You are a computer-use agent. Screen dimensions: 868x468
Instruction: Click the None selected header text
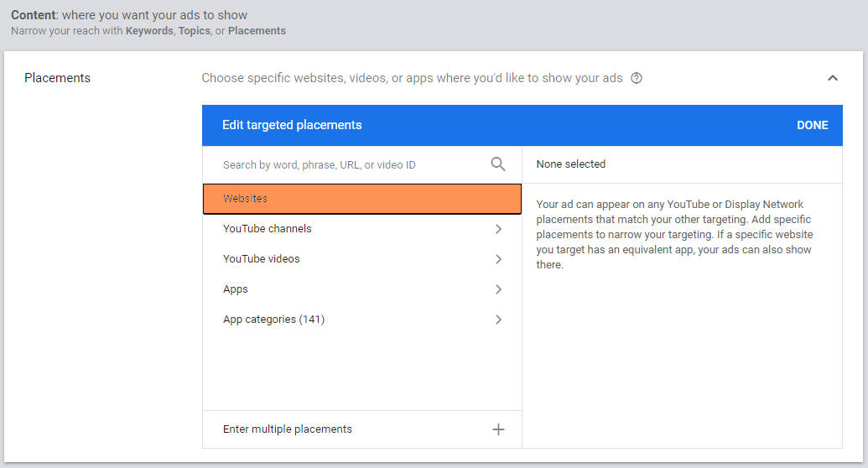click(x=571, y=164)
